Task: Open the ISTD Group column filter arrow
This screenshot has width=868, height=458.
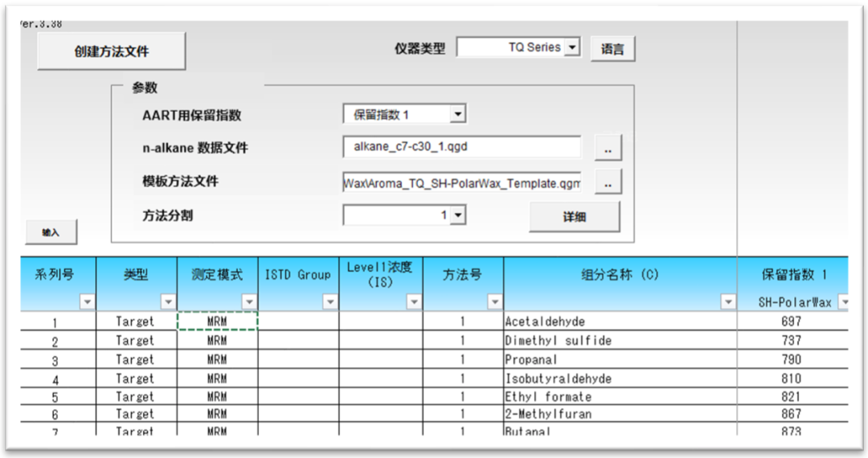Action: pos(330,302)
